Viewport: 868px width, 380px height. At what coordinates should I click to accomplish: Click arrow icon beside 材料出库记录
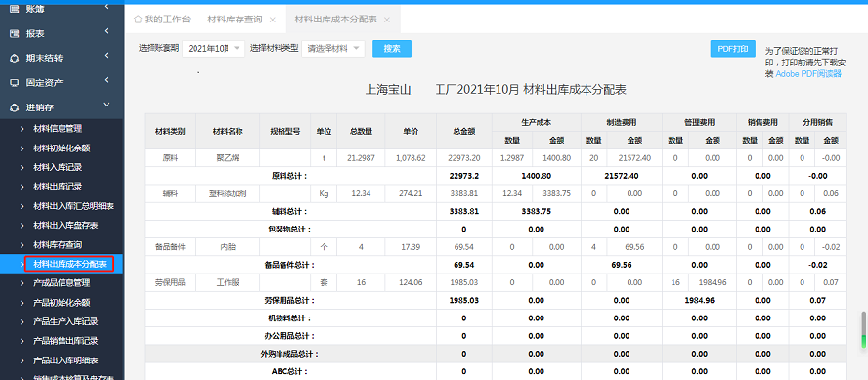22,187
